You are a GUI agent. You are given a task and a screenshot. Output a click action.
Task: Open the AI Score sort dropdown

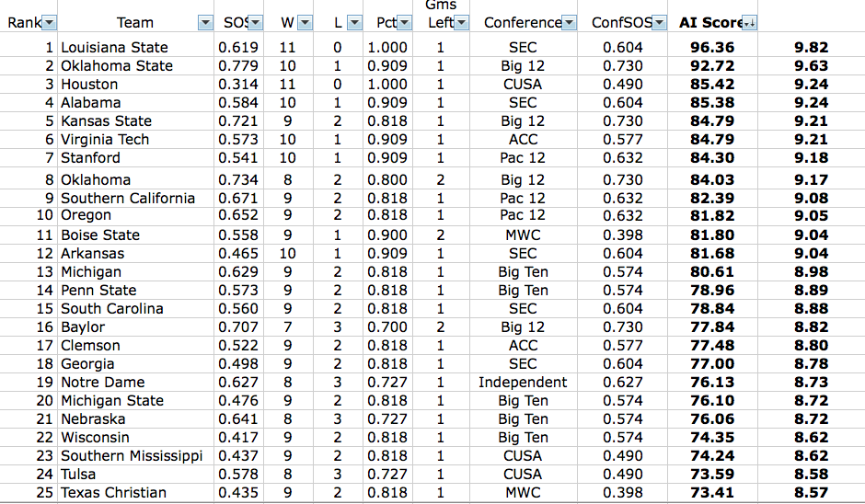(750, 23)
